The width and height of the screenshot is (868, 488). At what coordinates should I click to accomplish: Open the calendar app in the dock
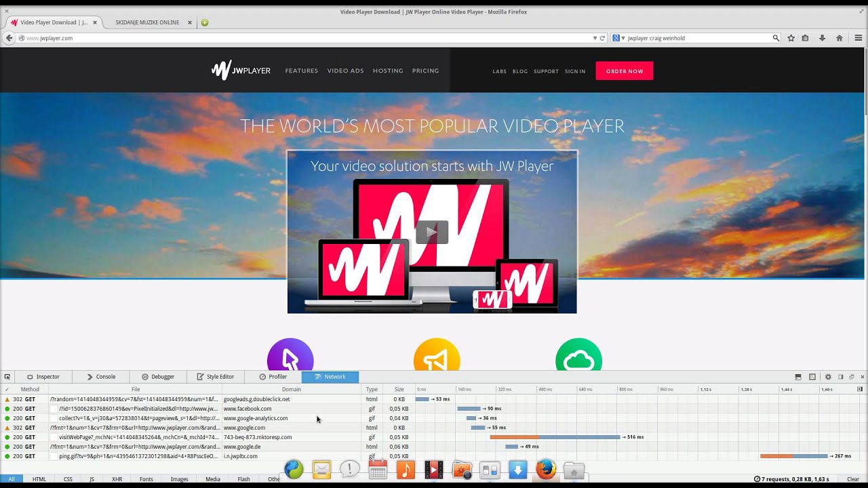pyautogui.click(x=378, y=469)
